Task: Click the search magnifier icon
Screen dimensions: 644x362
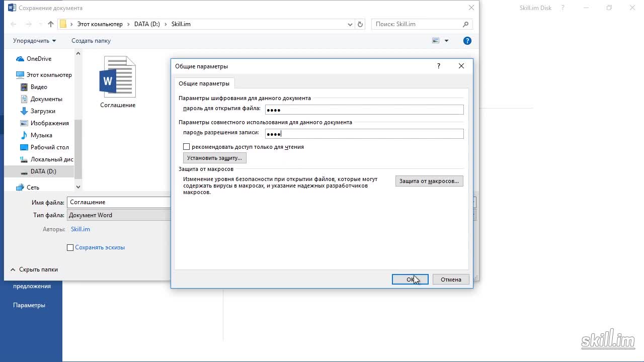Action: pyautogui.click(x=465, y=24)
